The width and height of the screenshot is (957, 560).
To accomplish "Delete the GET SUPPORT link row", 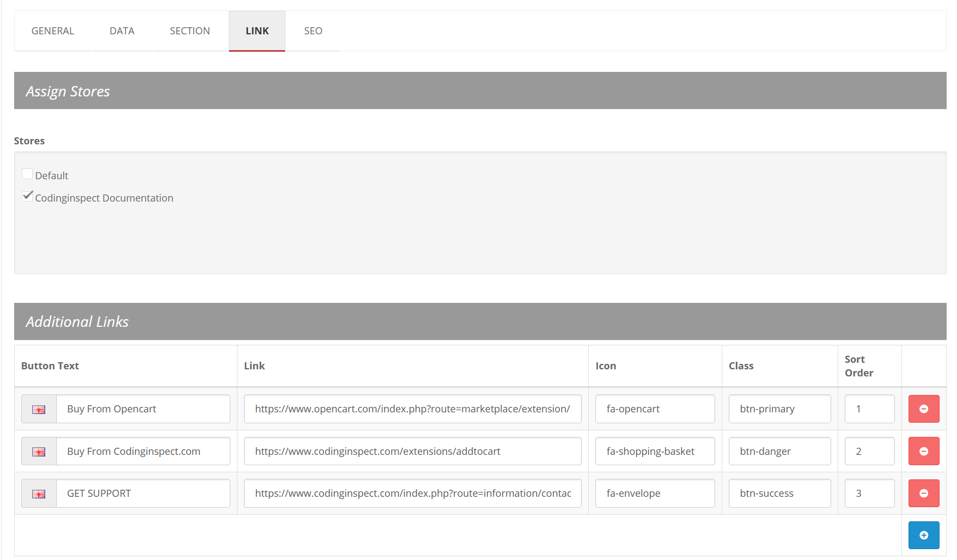I will point(923,493).
